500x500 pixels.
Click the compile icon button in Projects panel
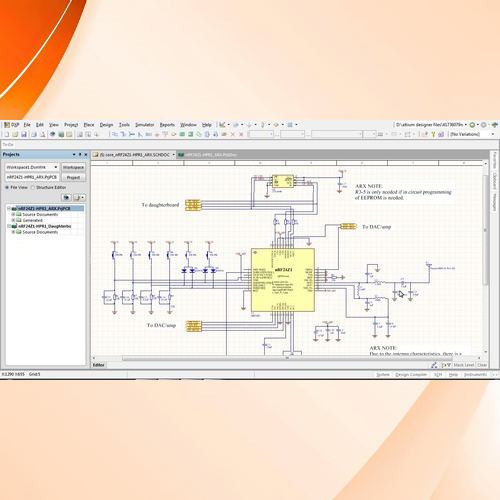coord(66,198)
